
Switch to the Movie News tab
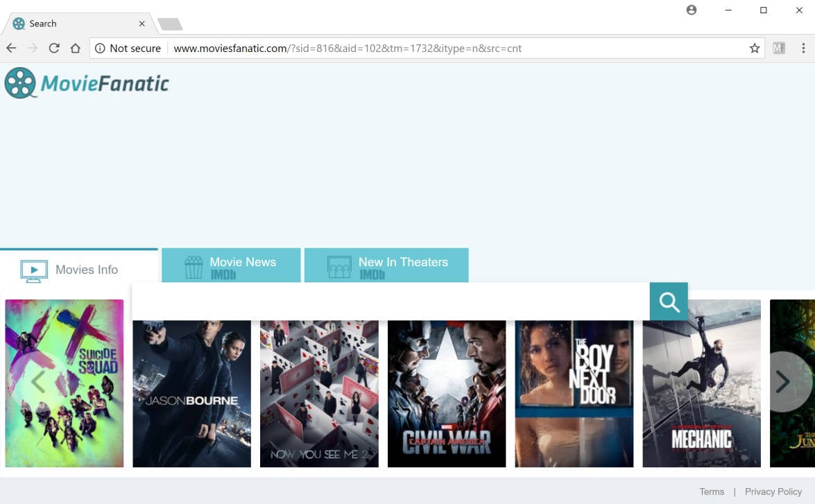tap(242, 262)
